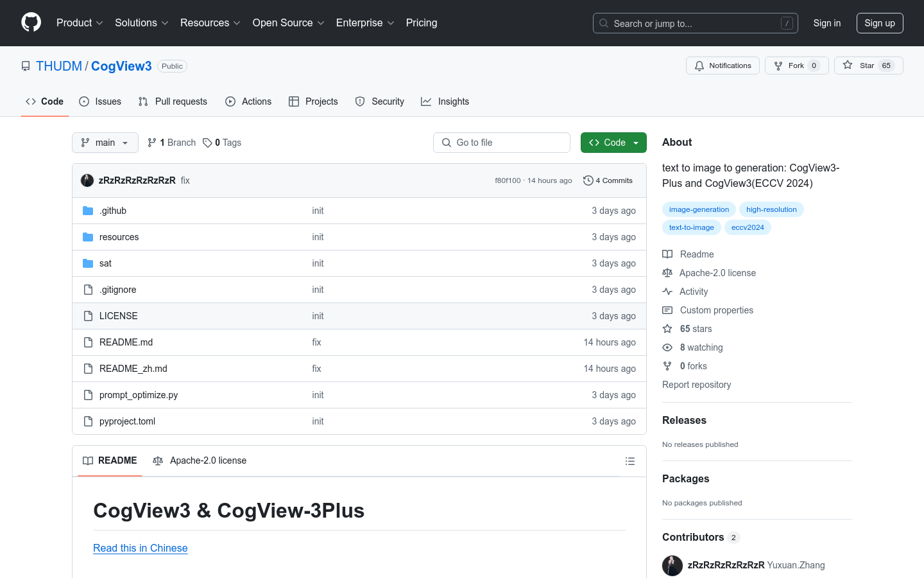This screenshot has height=578, width=924.
Task: Click the license scale icon in About
Action: click(x=667, y=273)
